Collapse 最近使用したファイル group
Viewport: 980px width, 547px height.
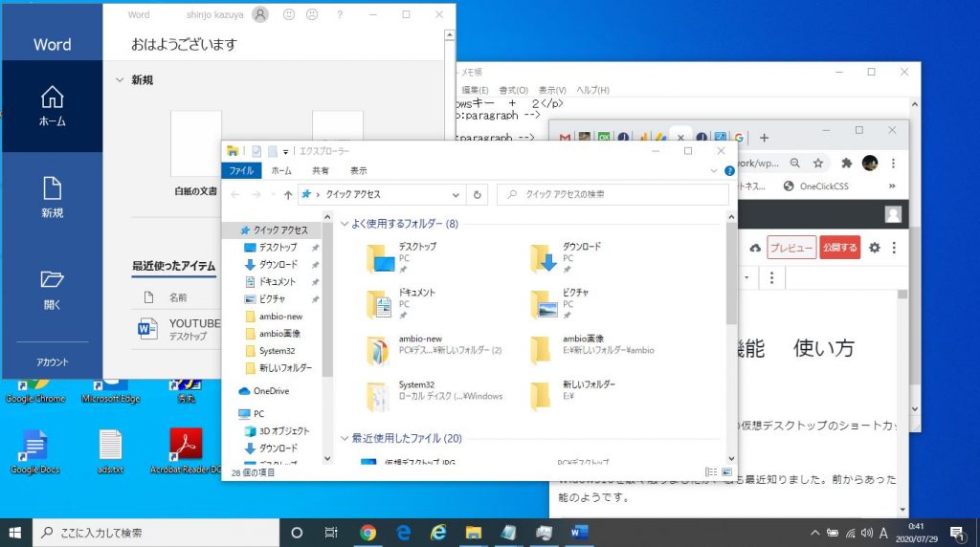345,438
